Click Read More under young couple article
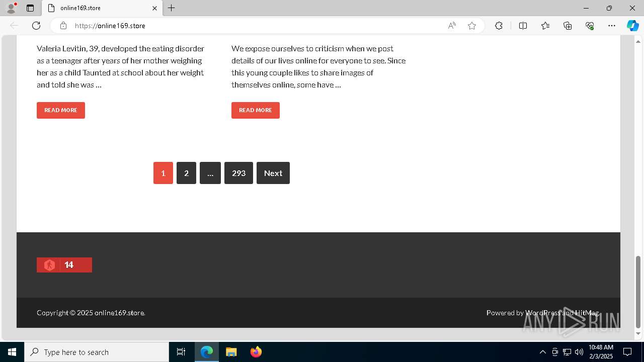Image resolution: width=644 pixels, height=362 pixels. coord(256,110)
